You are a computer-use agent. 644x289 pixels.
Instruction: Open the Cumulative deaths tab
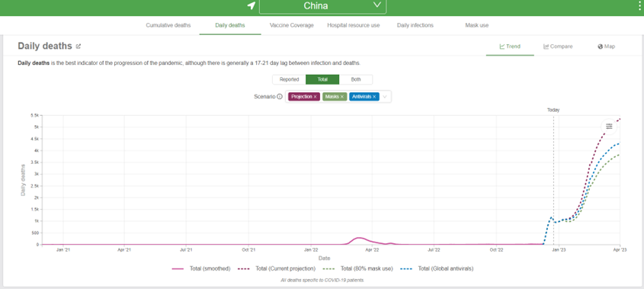[x=168, y=25]
